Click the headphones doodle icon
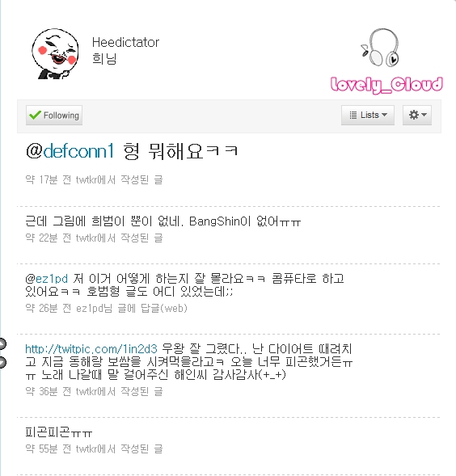The image size is (456, 476). 380,48
